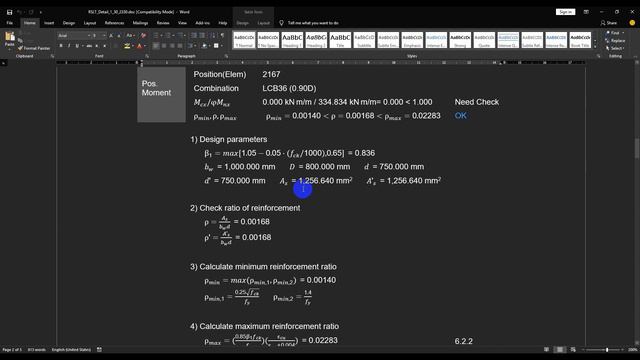Apply the Normal style

[x=244, y=40]
